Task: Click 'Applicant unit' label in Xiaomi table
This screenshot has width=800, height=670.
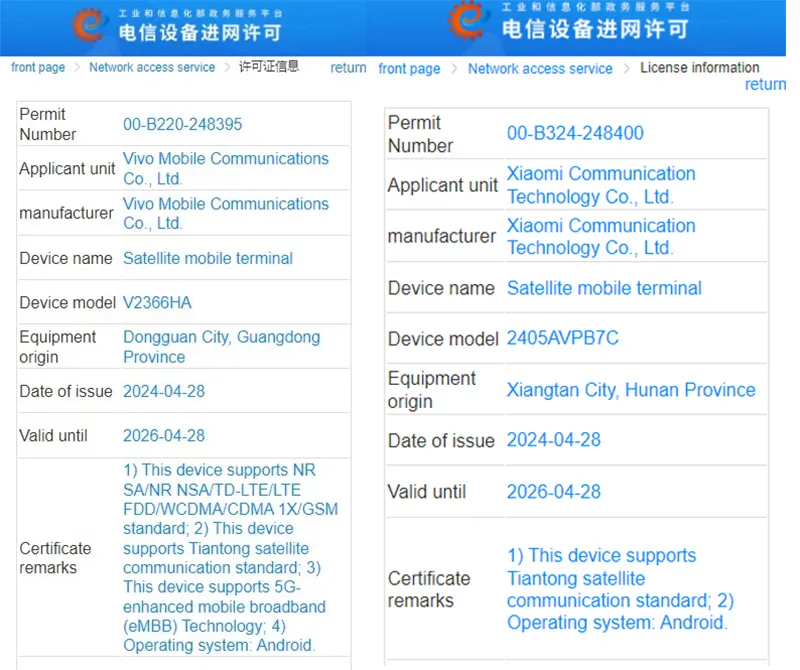Action: point(443,185)
